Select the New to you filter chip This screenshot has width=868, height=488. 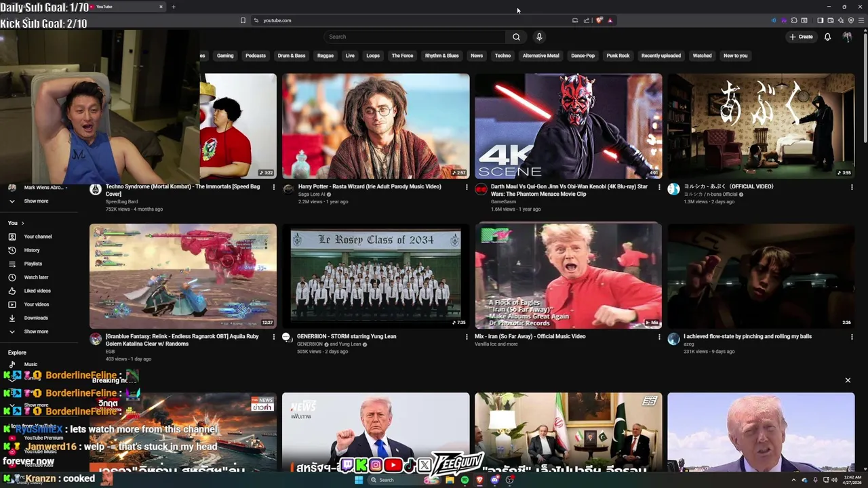click(x=735, y=56)
